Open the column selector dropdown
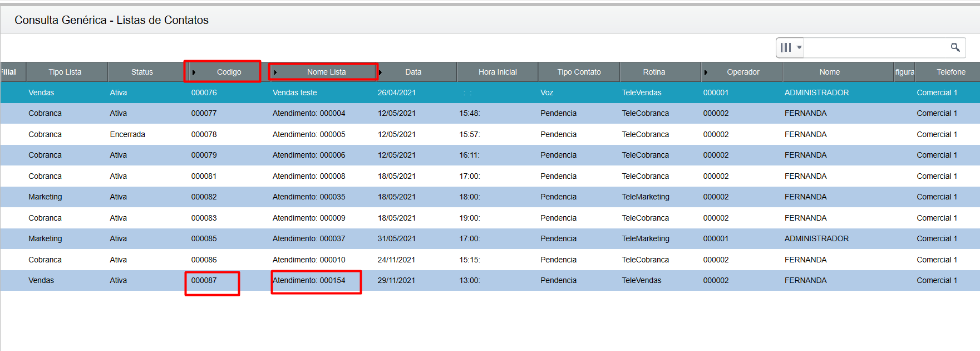980x351 pixels. coord(790,48)
